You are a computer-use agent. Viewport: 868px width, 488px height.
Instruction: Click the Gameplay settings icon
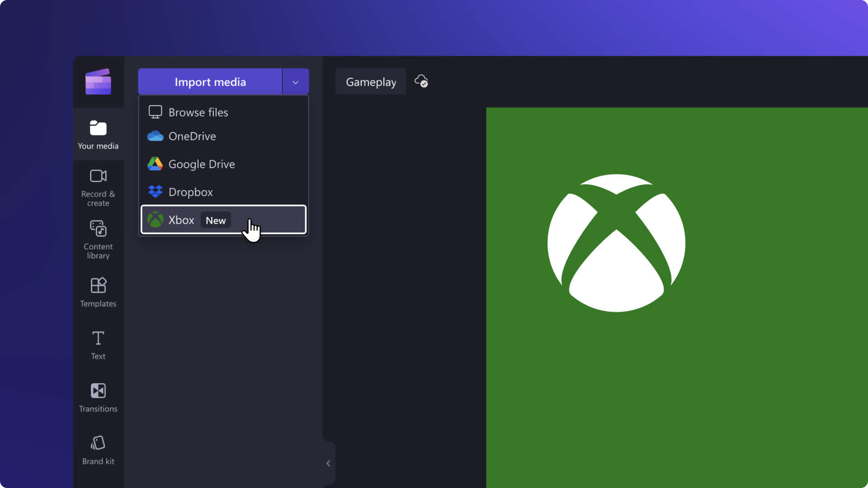420,81
